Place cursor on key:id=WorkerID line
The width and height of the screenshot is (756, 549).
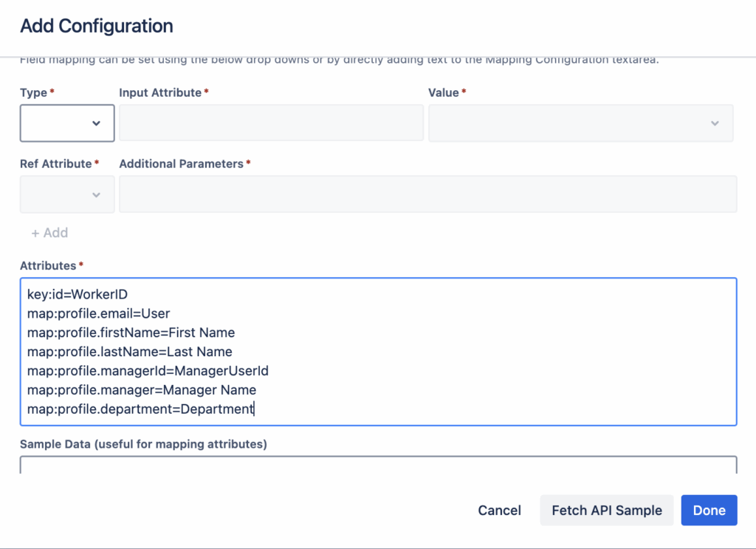coord(78,294)
